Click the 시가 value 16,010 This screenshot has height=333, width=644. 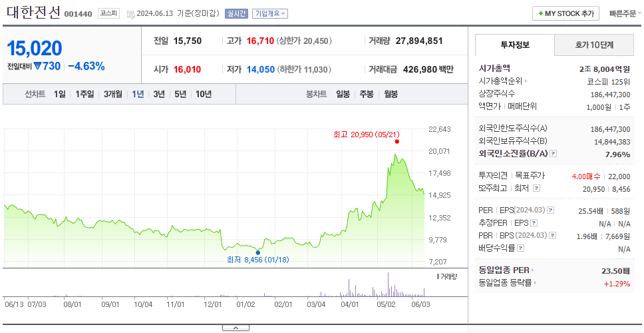click(188, 69)
